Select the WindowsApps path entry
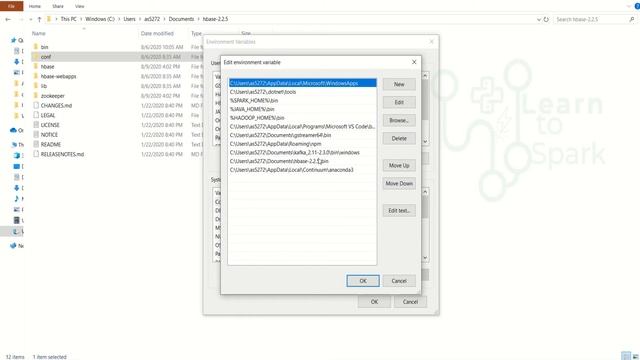 click(x=302, y=83)
